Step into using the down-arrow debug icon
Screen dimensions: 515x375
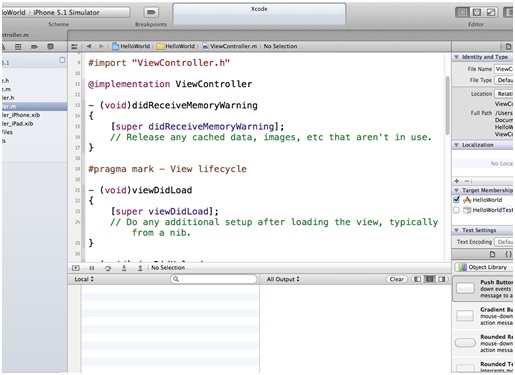124,268
